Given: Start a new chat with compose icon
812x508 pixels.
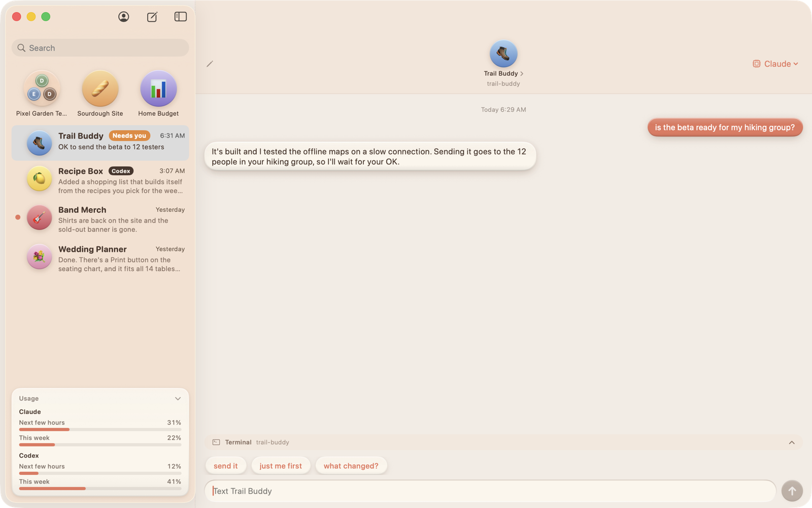Looking at the screenshot, I should 152,17.
